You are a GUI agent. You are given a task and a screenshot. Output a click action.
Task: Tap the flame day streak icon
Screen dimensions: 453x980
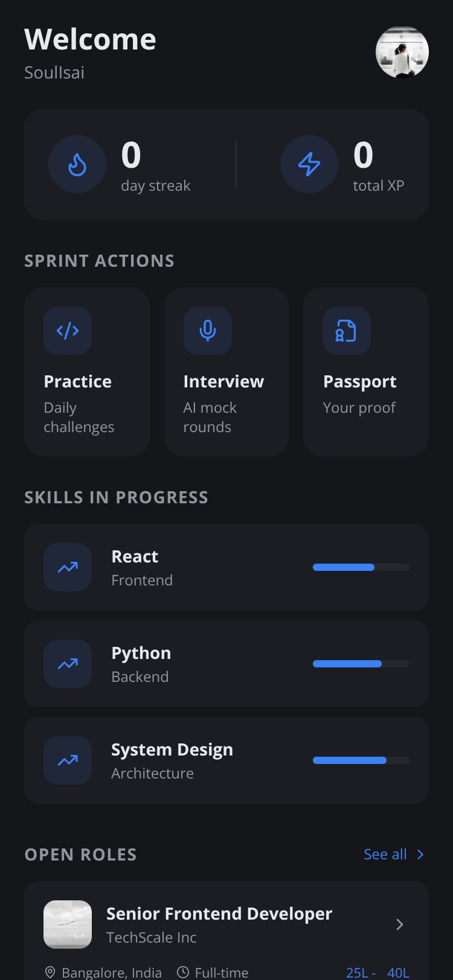point(77,164)
